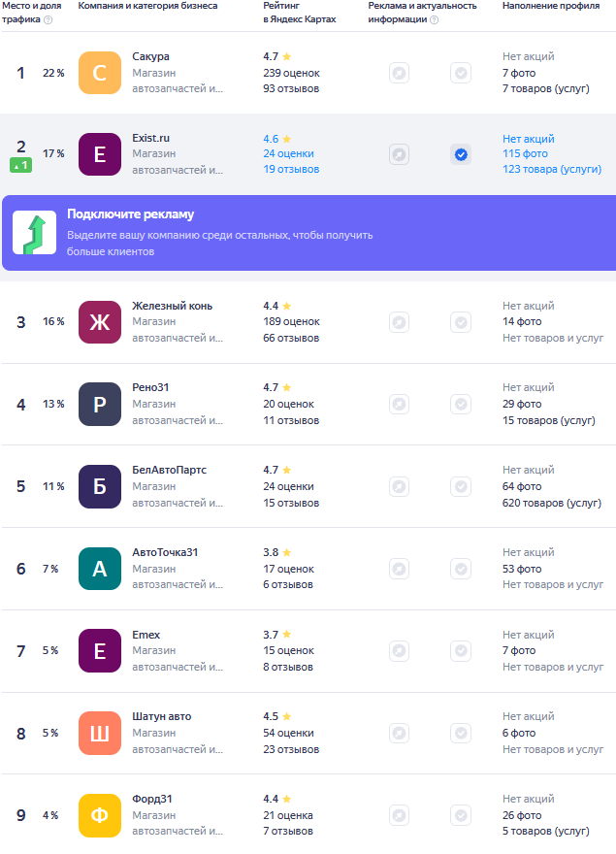Select the Шатун авто company name
Image resolution: width=616 pixels, height=854 pixels.
[161, 716]
